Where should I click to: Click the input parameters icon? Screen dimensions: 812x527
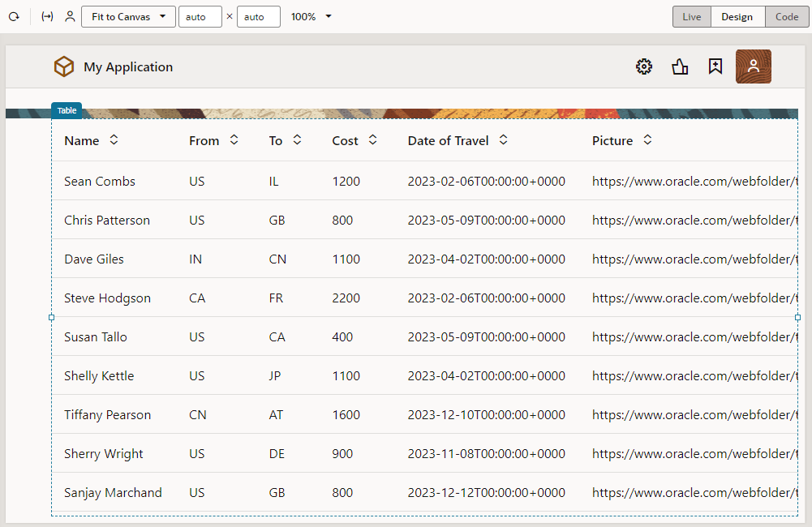pos(47,16)
